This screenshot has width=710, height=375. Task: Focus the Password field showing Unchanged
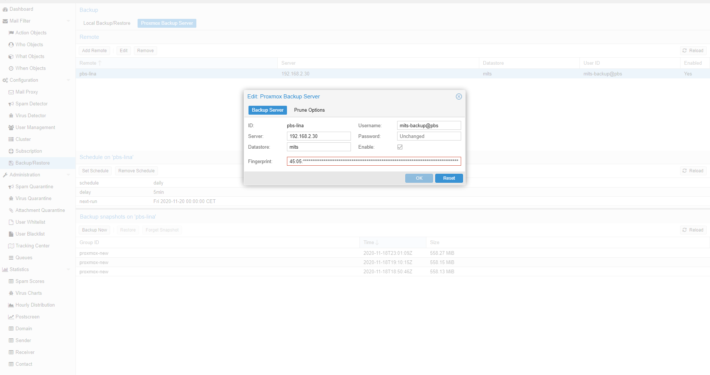[x=429, y=136]
